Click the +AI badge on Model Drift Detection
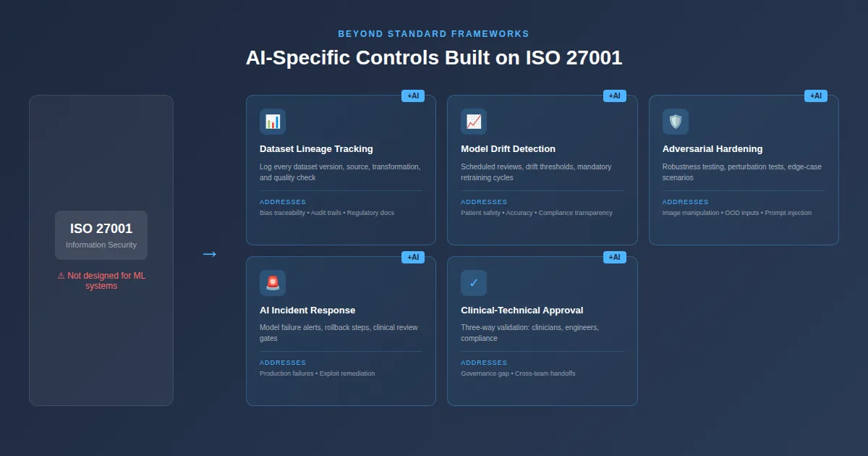The image size is (868, 456). 614,96
